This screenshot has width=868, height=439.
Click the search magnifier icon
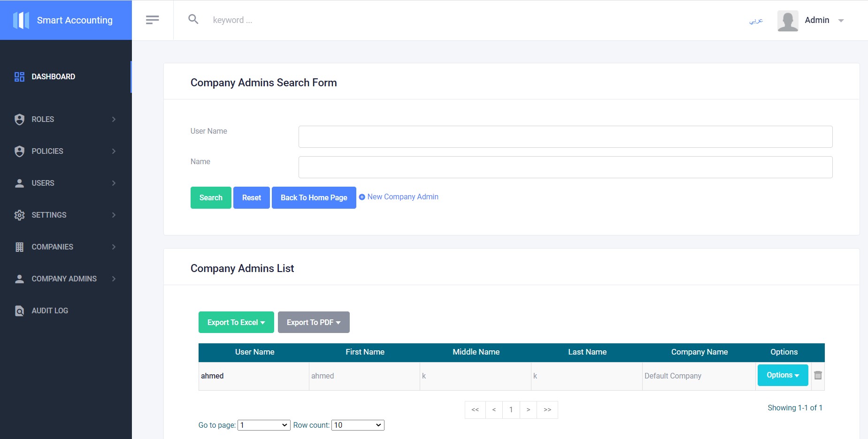[193, 19]
